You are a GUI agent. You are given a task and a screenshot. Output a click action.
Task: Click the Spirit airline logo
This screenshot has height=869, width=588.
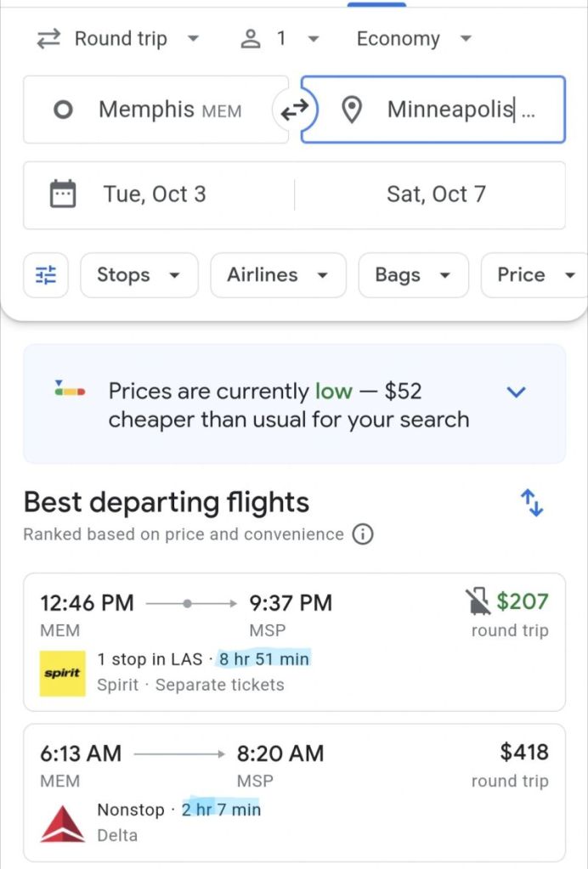tap(63, 673)
